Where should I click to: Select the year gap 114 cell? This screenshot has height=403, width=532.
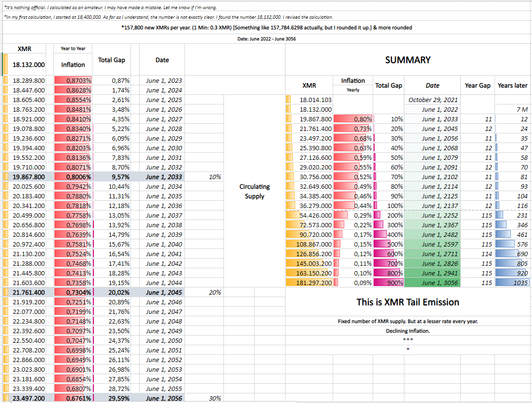(478, 254)
